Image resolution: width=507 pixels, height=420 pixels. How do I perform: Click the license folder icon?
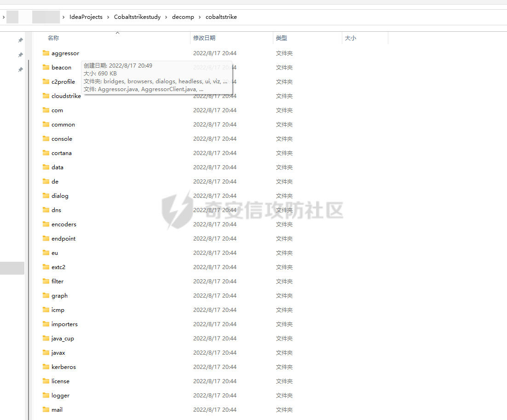pos(46,381)
